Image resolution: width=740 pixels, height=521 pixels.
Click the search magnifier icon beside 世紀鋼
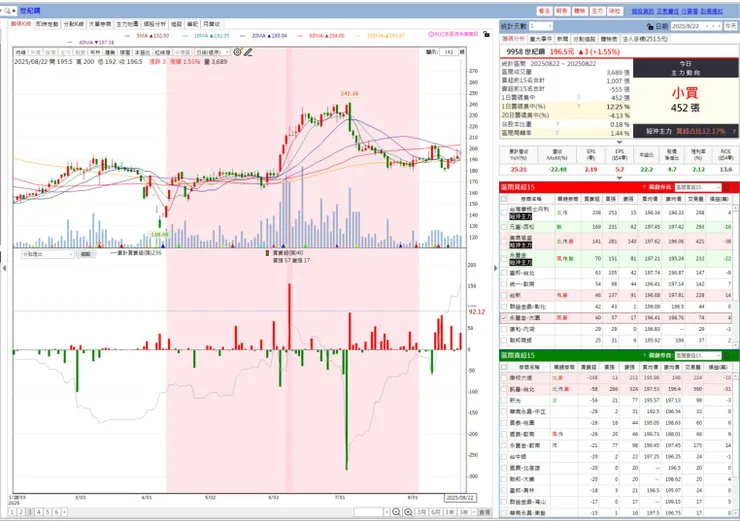(7, 10)
